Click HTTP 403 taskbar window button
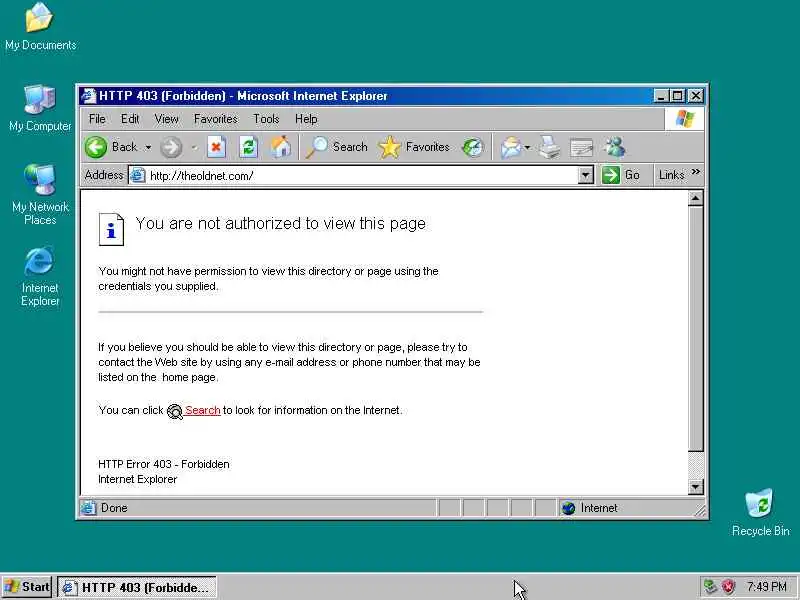The height and width of the screenshot is (600, 800). click(137, 587)
